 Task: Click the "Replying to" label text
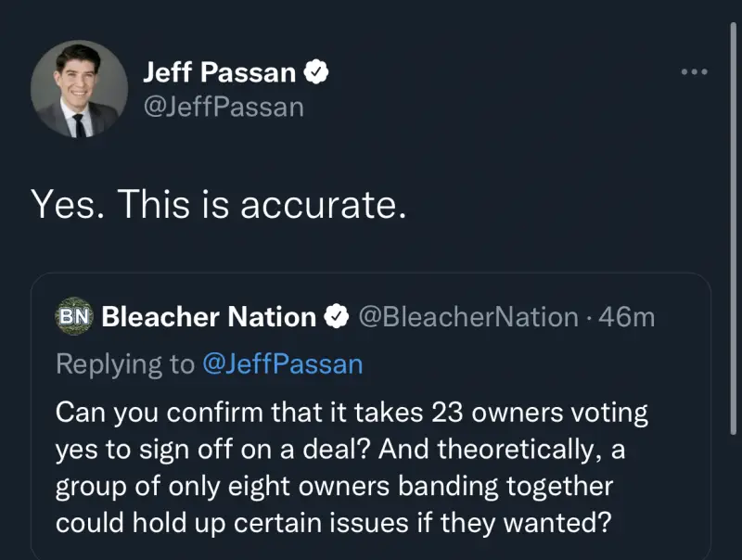(x=125, y=363)
